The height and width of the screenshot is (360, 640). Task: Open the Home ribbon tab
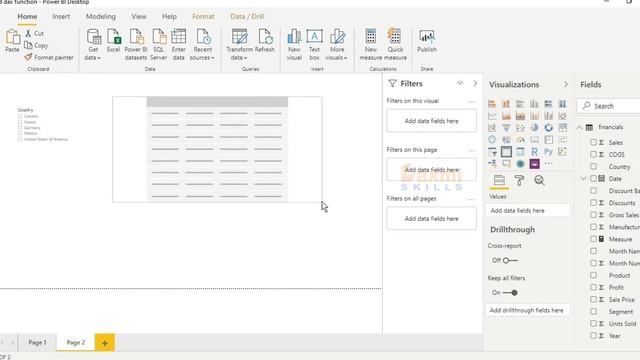27,16
